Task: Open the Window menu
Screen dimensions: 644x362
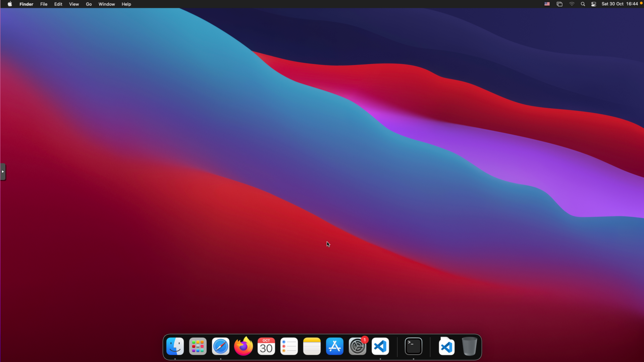Action: click(x=107, y=4)
